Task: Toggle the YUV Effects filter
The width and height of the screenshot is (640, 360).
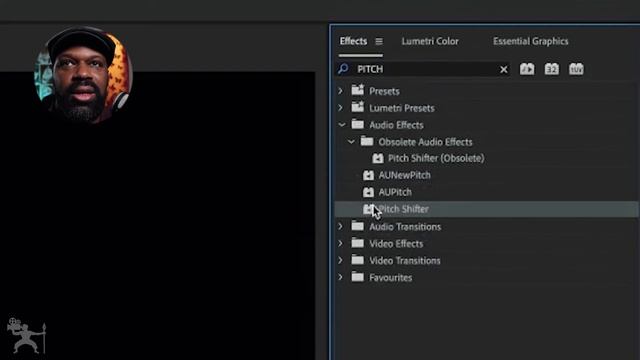Action: [x=576, y=69]
